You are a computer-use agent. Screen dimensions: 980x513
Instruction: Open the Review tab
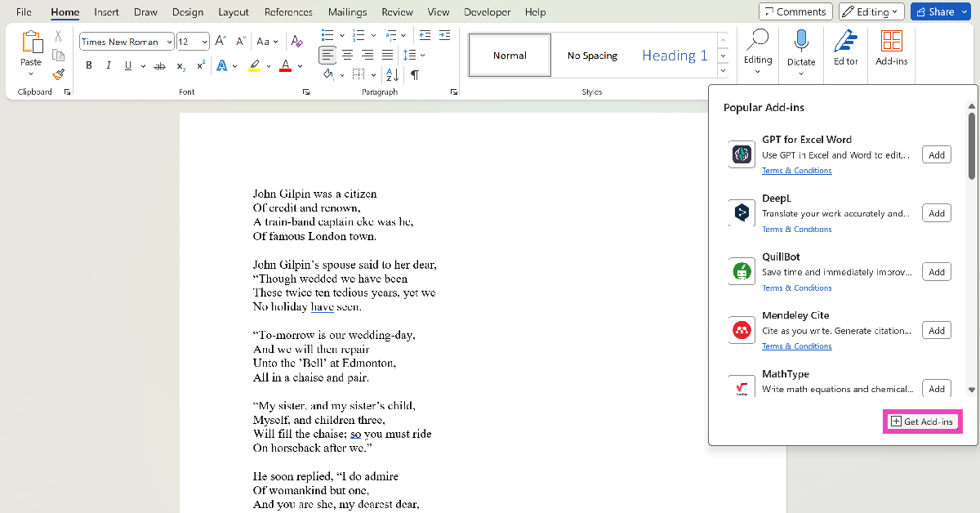tap(397, 11)
